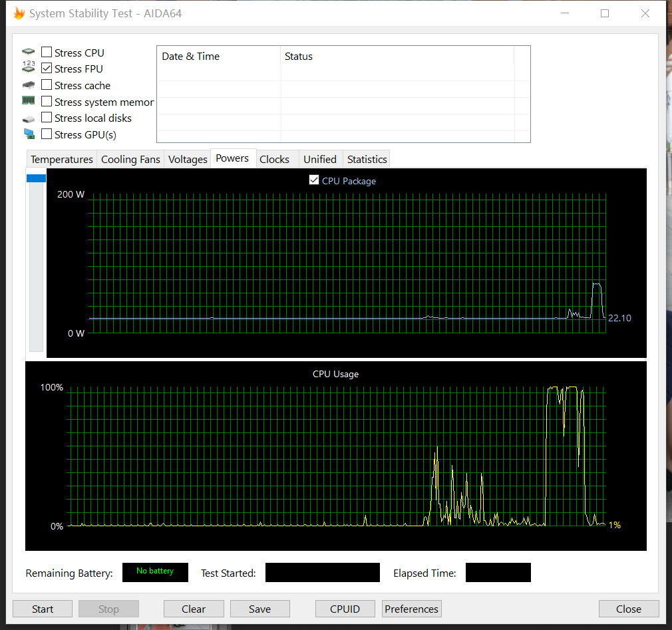
Task: Toggle the CPU Package graph checkbox
Action: coord(314,180)
